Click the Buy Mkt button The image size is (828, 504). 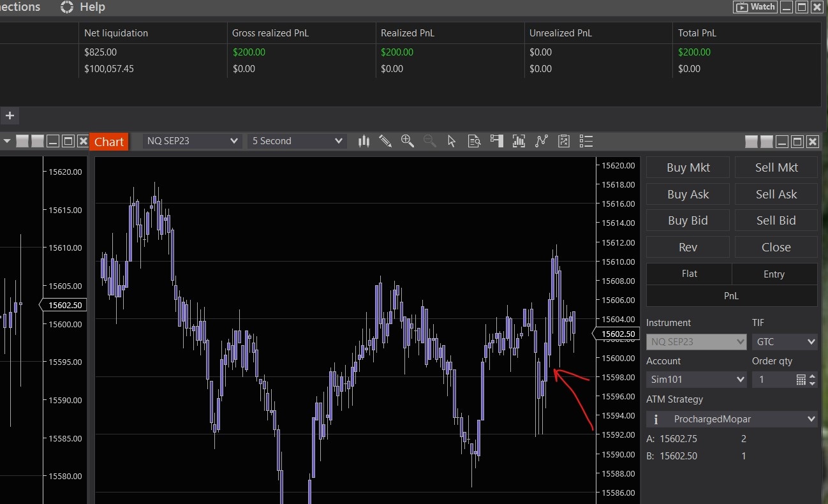[x=688, y=168]
